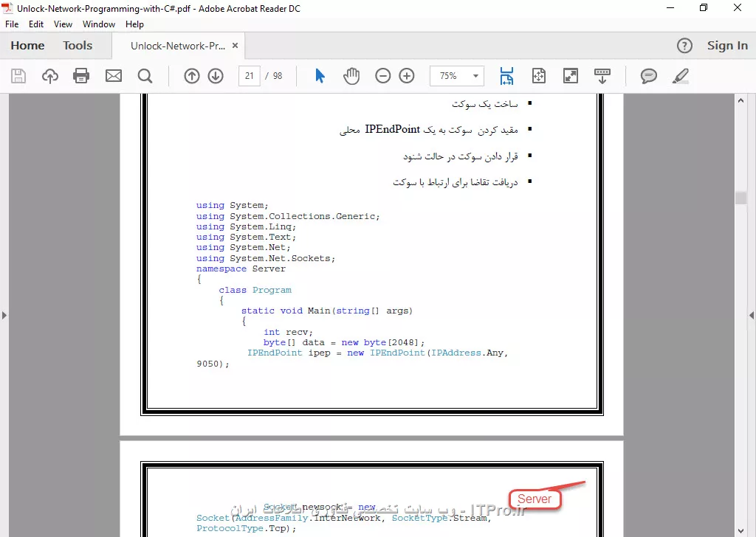Open the Help question mark icon
This screenshot has width=756, height=537.
pos(684,46)
